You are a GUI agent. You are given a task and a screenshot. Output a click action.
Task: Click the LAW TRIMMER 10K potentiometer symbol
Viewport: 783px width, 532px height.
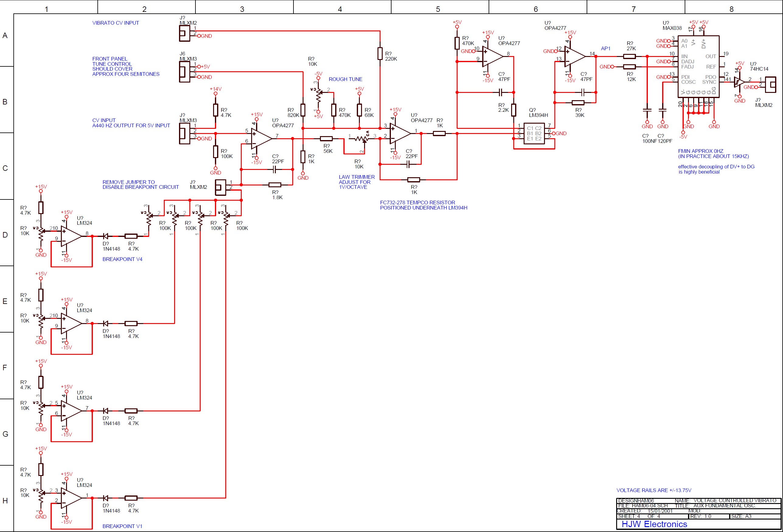tap(361, 139)
